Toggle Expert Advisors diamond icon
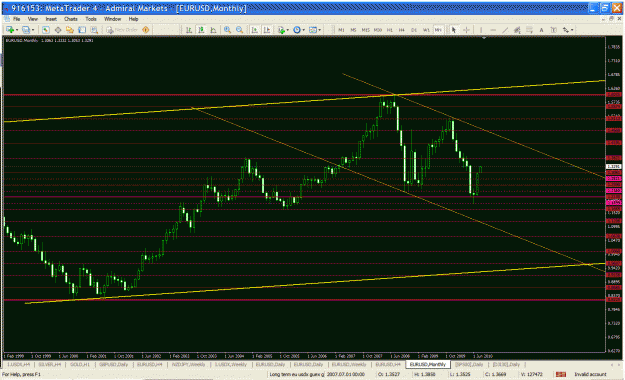Screen dimensions: 625x380 [146, 30]
